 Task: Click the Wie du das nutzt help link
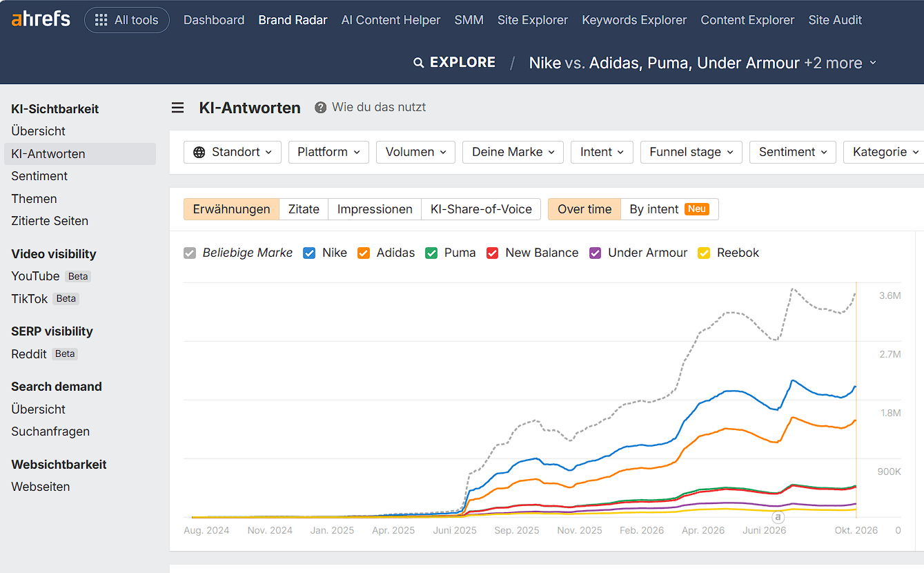379,107
